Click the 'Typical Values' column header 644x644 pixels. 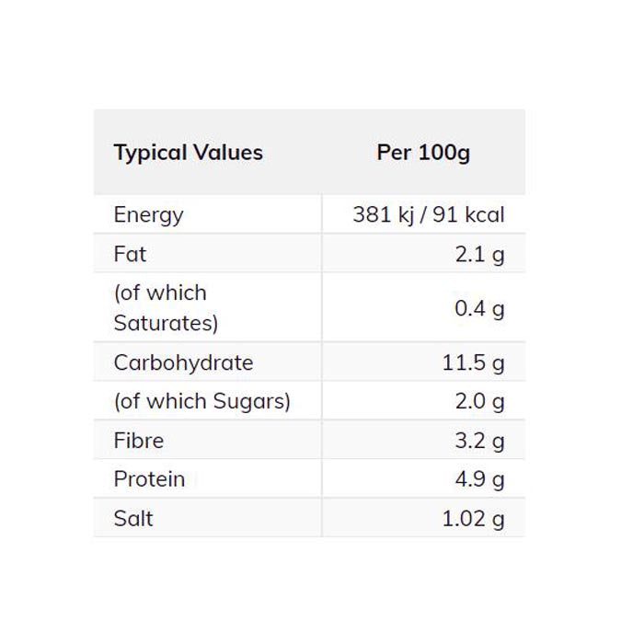click(x=188, y=153)
